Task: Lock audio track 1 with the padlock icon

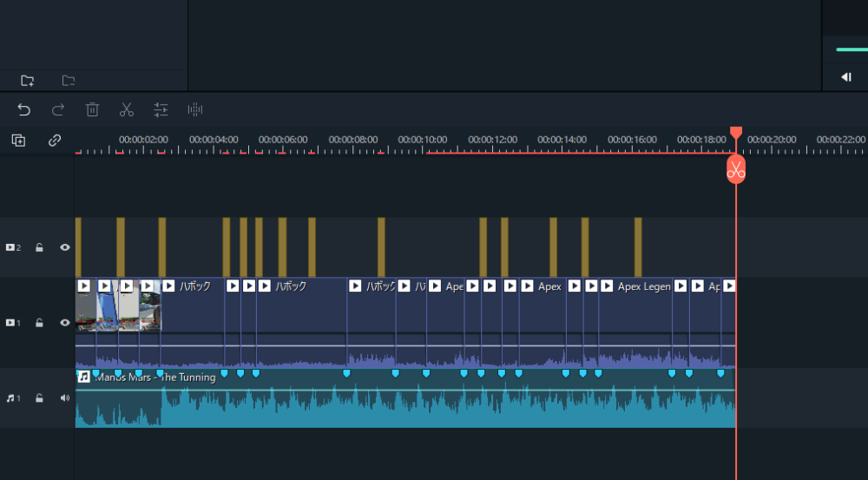Action: click(39, 398)
